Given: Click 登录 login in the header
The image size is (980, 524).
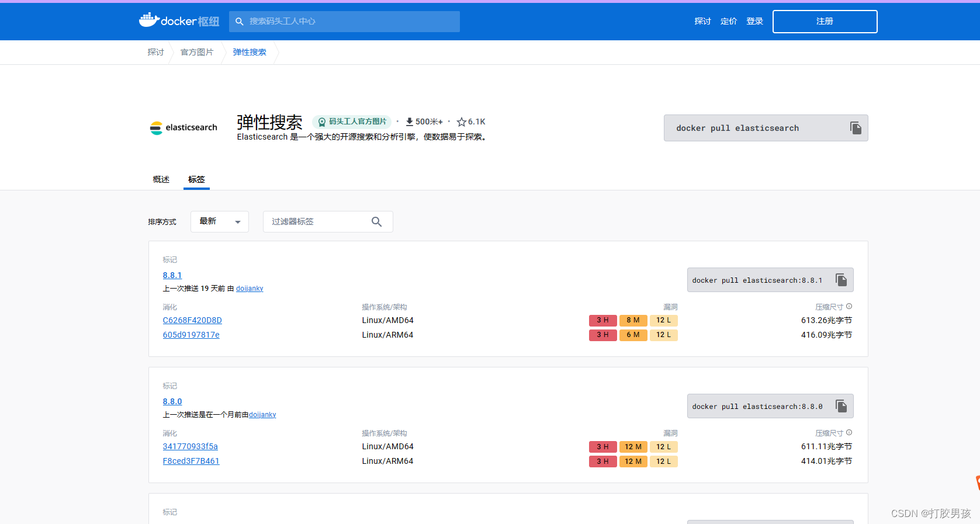Looking at the screenshot, I should coord(754,21).
